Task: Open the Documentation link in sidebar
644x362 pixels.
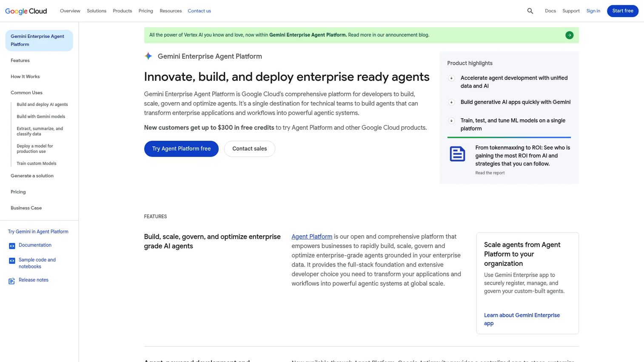Action: click(x=35, y=245)
